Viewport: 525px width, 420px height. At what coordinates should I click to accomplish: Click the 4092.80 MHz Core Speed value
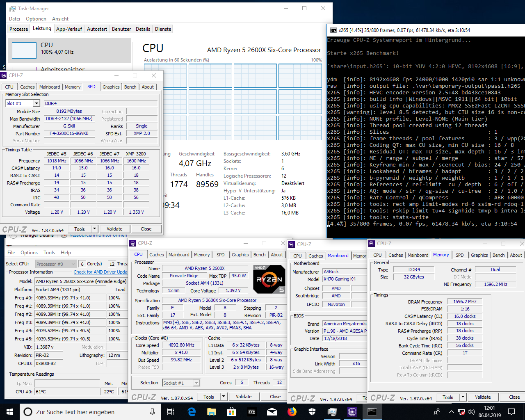[x=181, y=345]
